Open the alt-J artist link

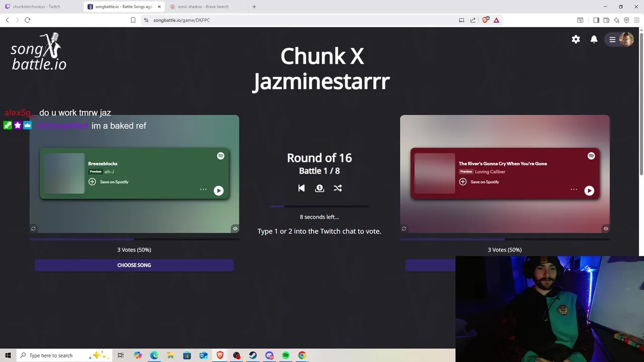[x=109, y=172]
